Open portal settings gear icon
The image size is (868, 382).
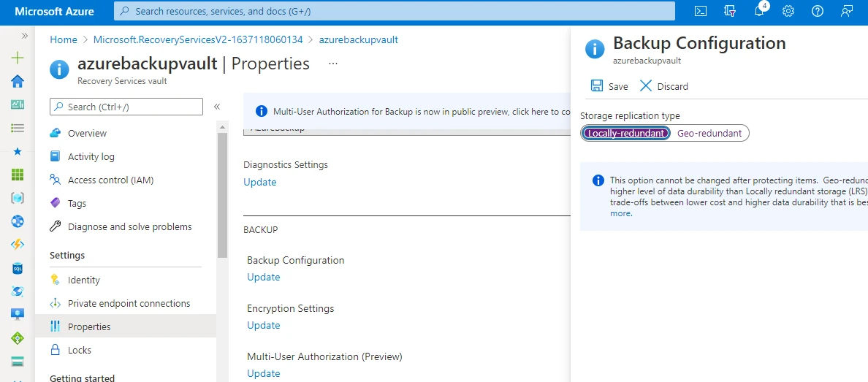(788, 11)
